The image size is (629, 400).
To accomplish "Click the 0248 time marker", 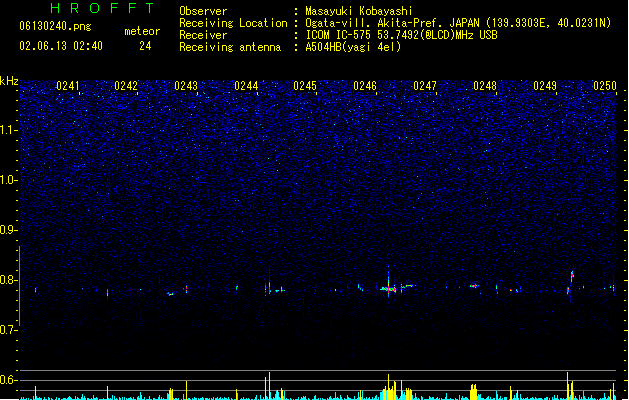I will tap(485, 86).
